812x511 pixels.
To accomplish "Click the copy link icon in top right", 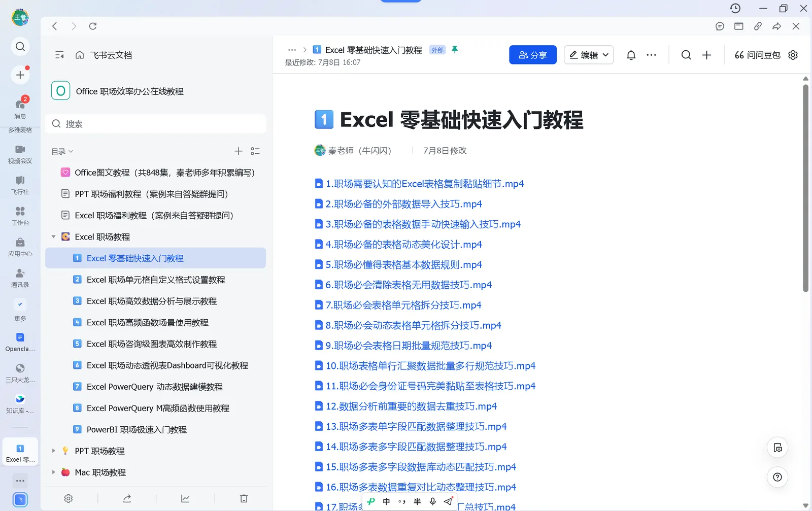I will coord(758,26).
